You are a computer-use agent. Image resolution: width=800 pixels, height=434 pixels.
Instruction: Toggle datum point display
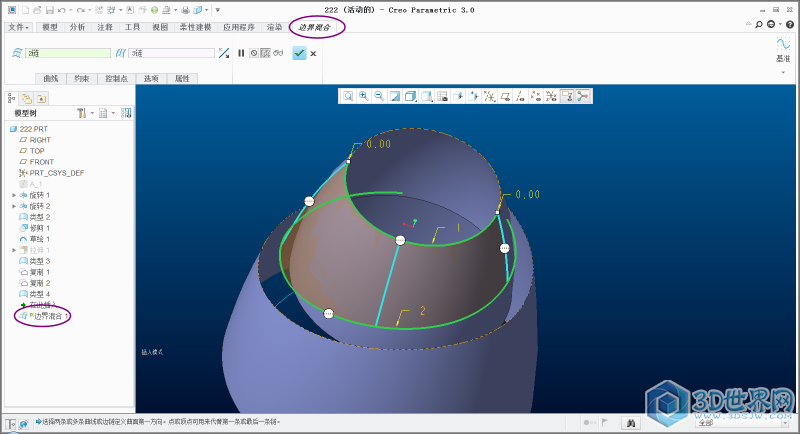tap(536, 96)
